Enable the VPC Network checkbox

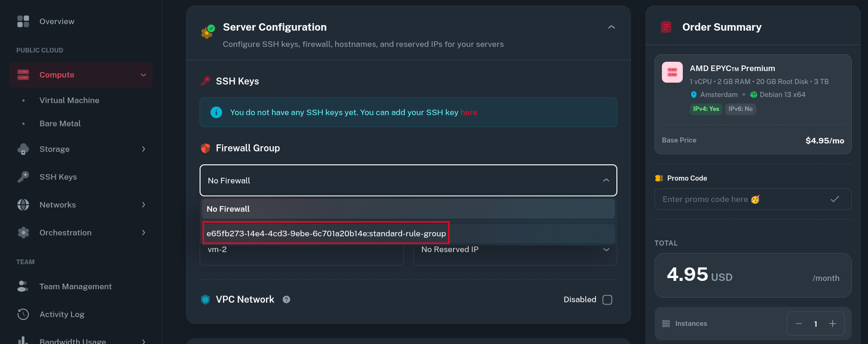tap(607, 300)
